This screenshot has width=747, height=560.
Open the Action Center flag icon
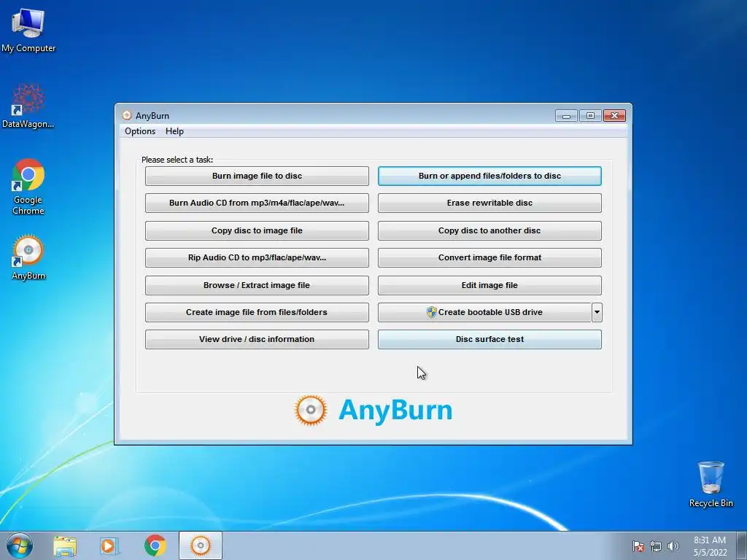tap(638, 546)
